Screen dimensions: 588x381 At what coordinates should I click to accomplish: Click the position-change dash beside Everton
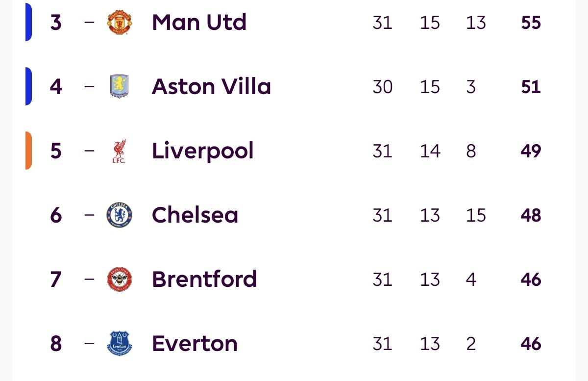[x=89, y=343]
